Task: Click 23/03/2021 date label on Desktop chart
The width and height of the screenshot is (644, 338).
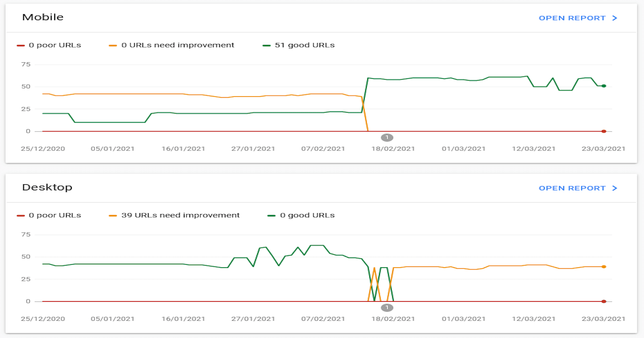Action: click(x=603, y=319)
